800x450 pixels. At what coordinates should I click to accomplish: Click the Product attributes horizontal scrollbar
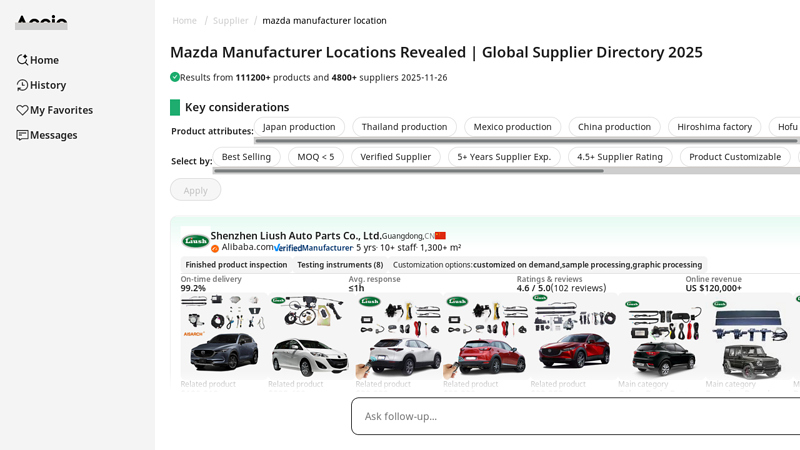point(526,140)
